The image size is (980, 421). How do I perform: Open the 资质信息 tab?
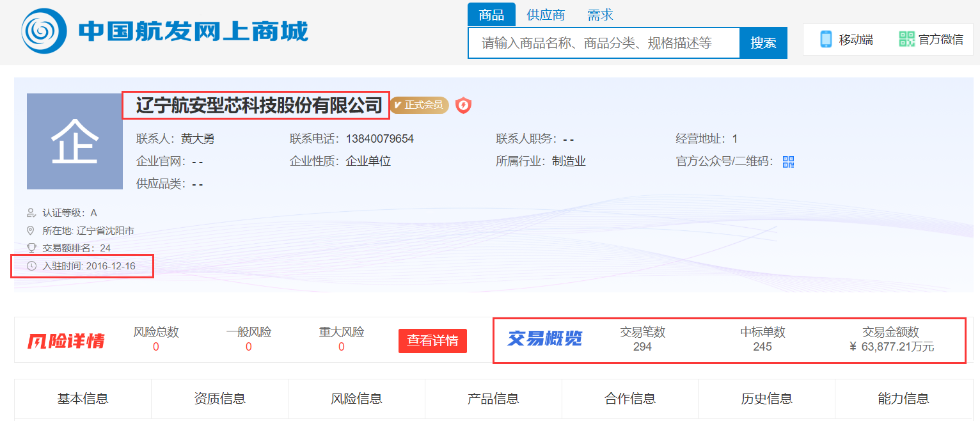tap(220, 399)
